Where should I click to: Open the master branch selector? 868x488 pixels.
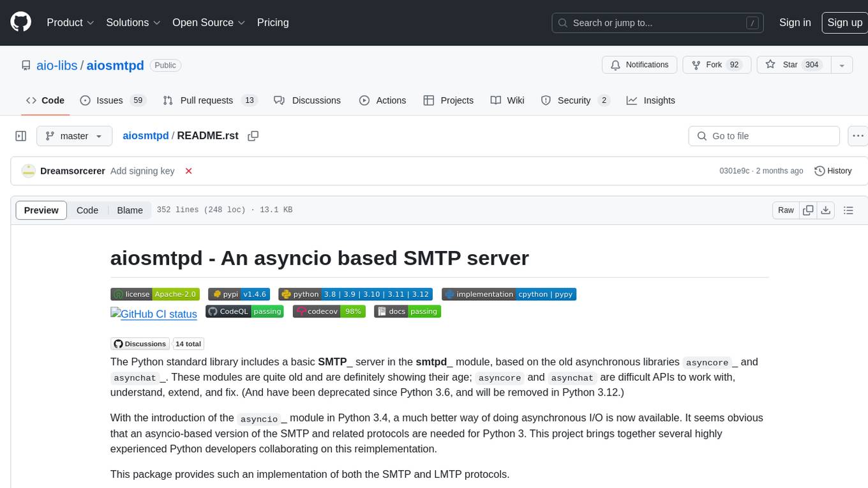pos(75,136)
